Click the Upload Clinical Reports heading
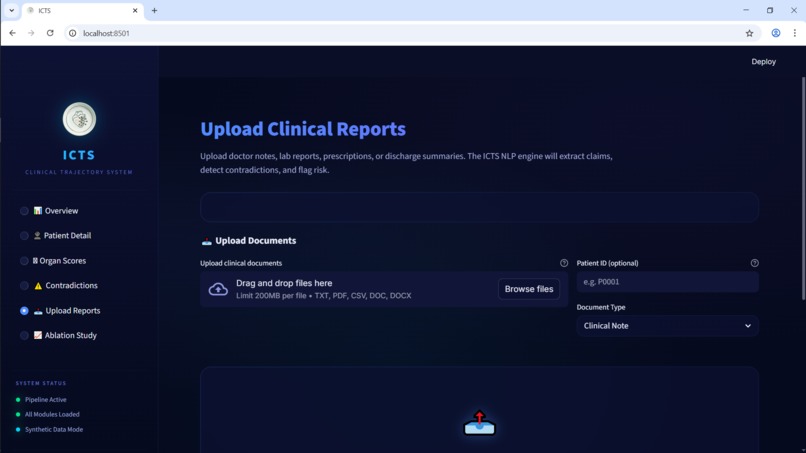806x453 pixels. (x=303, y=129)
